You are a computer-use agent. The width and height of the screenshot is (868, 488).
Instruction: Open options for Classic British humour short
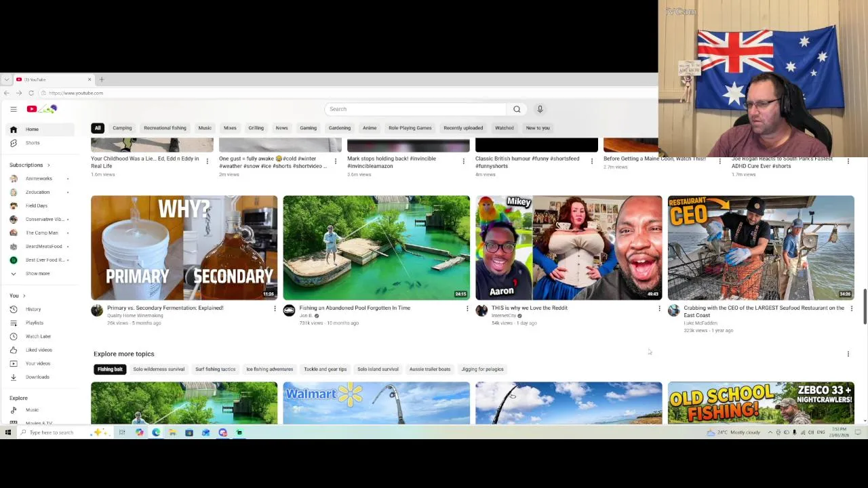point(591,161)
